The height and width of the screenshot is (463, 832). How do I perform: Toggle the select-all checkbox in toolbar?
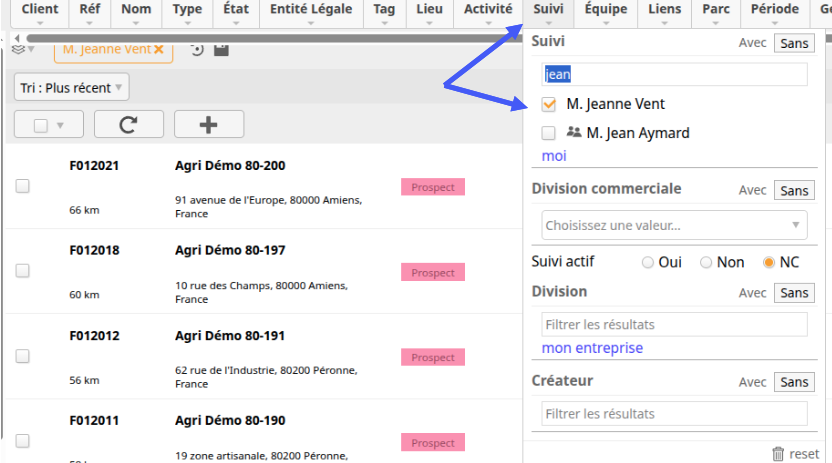point(41,126)
